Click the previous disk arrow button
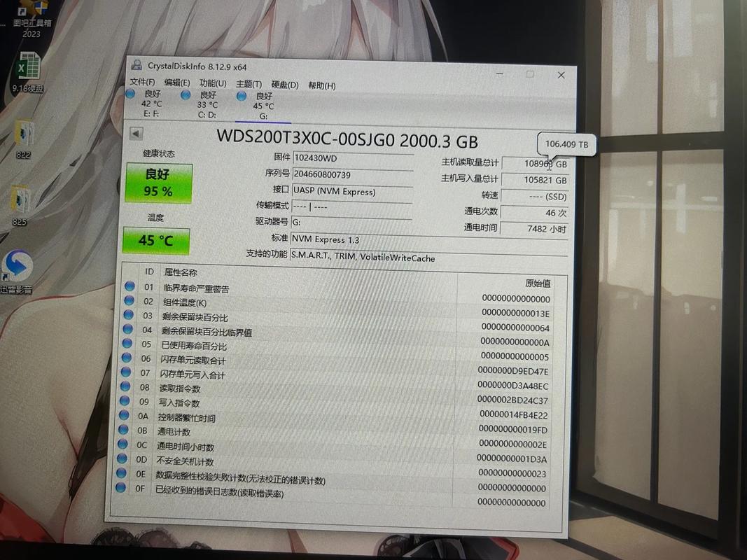Viewport: 747px width, 560px height. point(137,133)
